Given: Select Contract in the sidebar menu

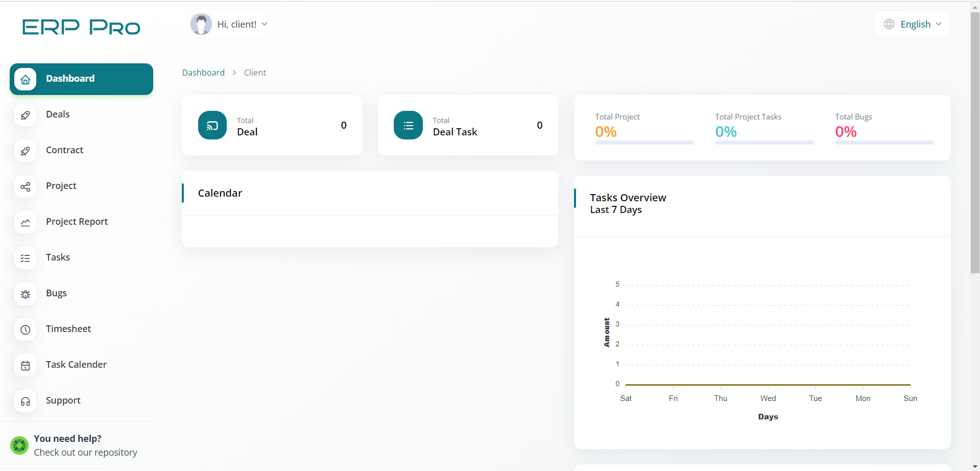Looking at the screenshot, I should point(64,150).
